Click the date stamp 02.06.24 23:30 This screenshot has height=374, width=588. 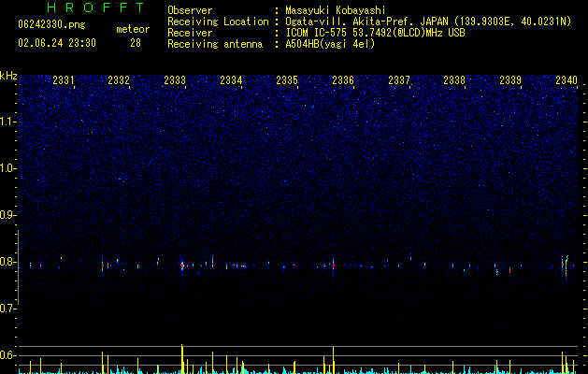pos(57,43)
